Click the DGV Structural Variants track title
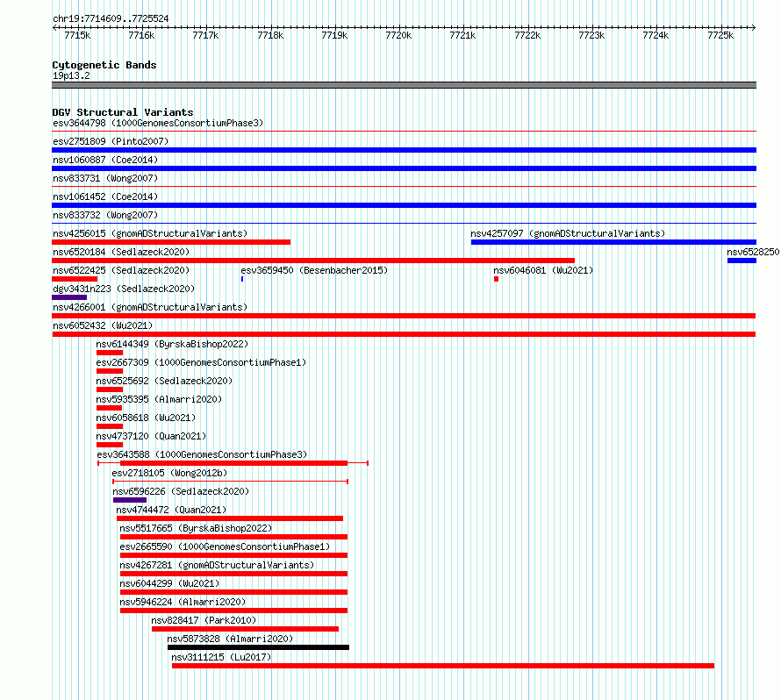 123,112
